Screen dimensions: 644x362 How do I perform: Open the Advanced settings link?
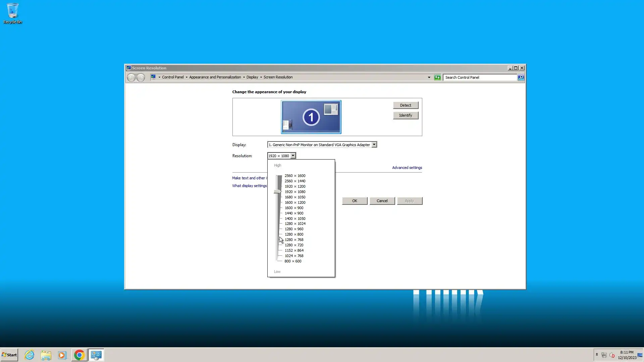(x=407, y=168)
